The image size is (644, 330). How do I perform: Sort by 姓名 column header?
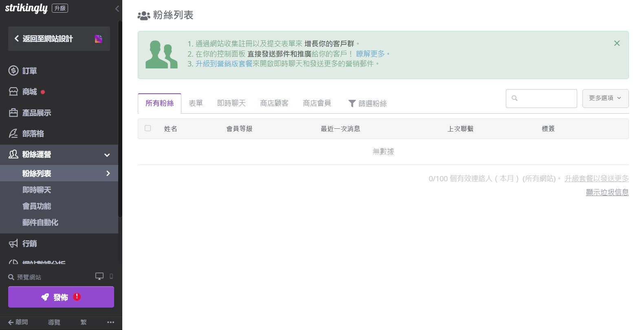(x=171, y=129)
